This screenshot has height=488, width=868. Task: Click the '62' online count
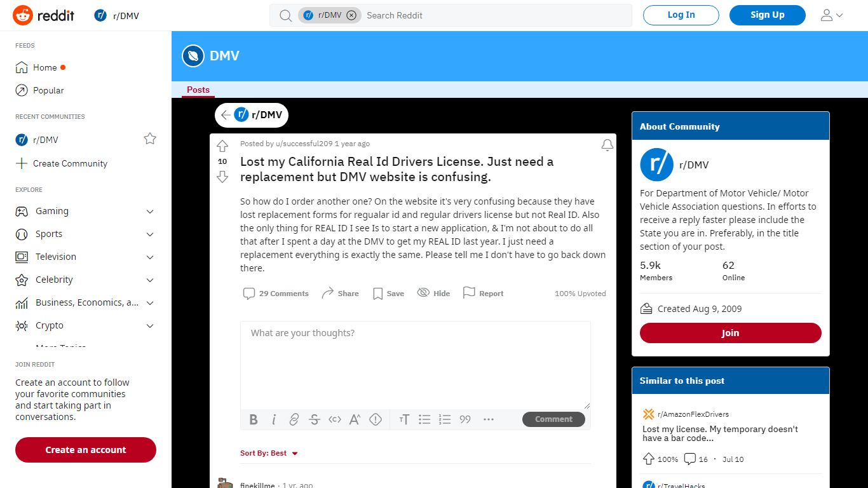click(728, 266)
